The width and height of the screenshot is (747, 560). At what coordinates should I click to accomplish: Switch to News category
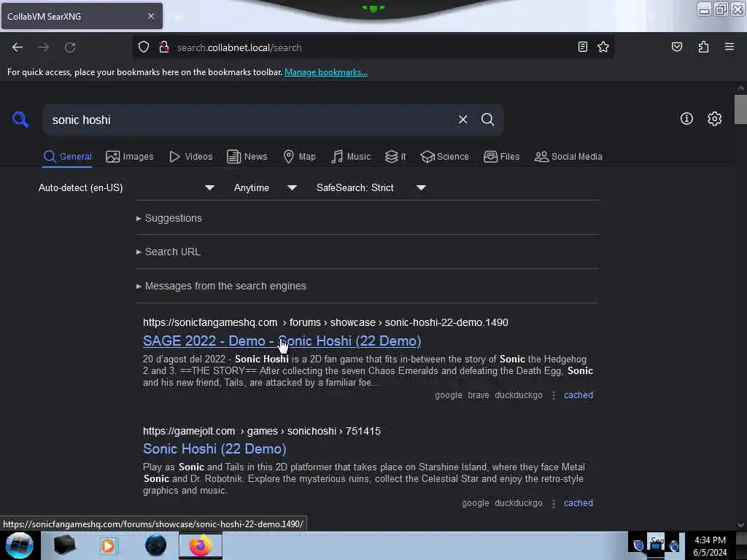tap(247, 157)
